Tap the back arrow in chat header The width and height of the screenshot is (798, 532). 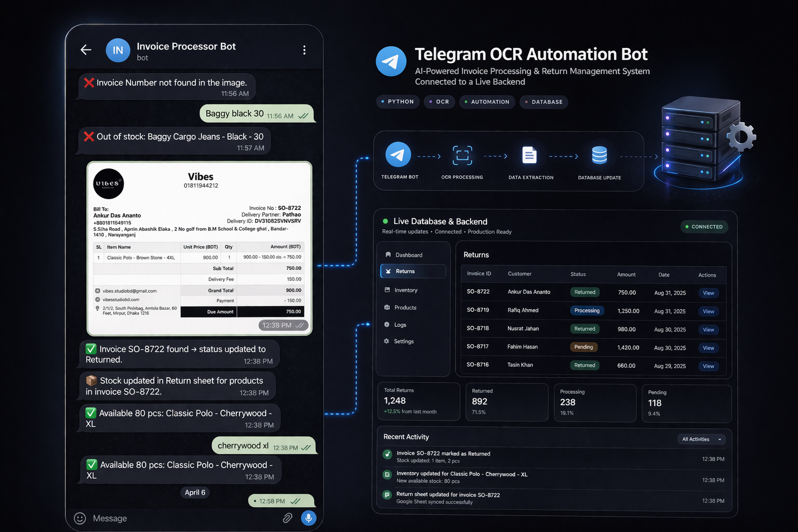click(86, 50)
